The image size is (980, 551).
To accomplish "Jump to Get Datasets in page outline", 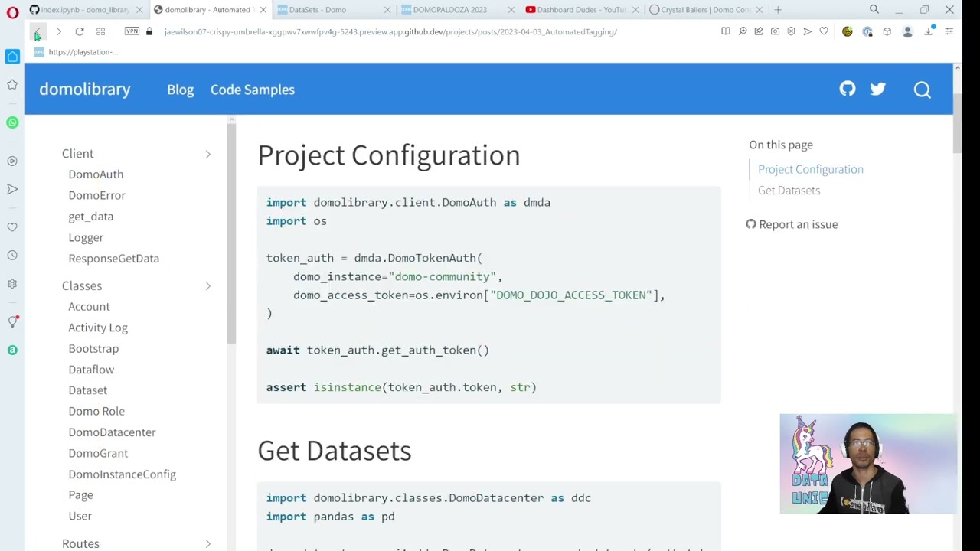I will tap(789, 191).
